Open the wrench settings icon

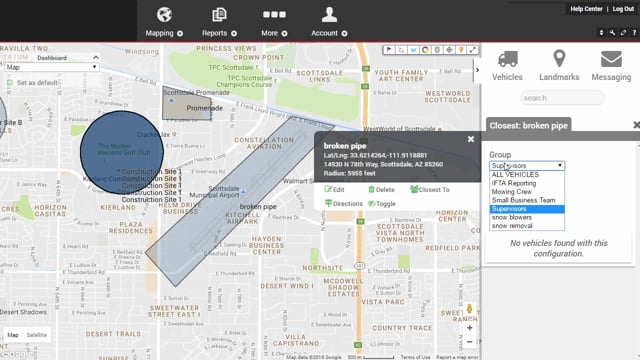point(612,33)
